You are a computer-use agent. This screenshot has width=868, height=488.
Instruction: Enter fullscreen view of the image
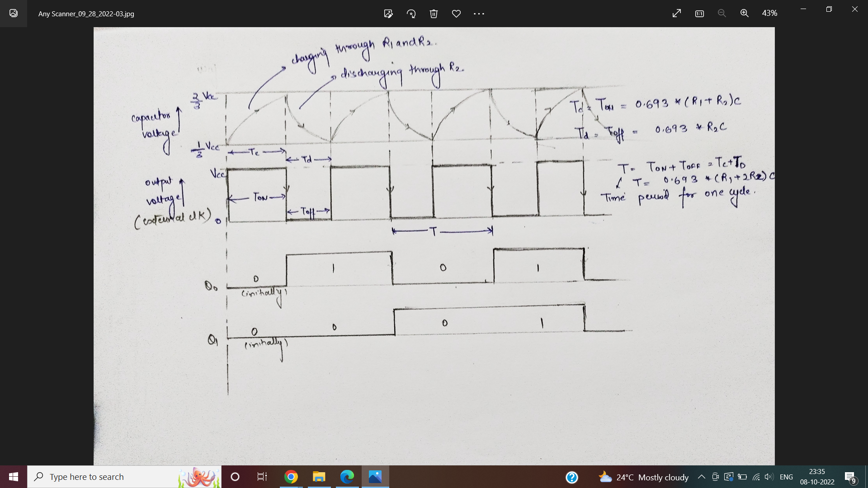tap(676, 14)
